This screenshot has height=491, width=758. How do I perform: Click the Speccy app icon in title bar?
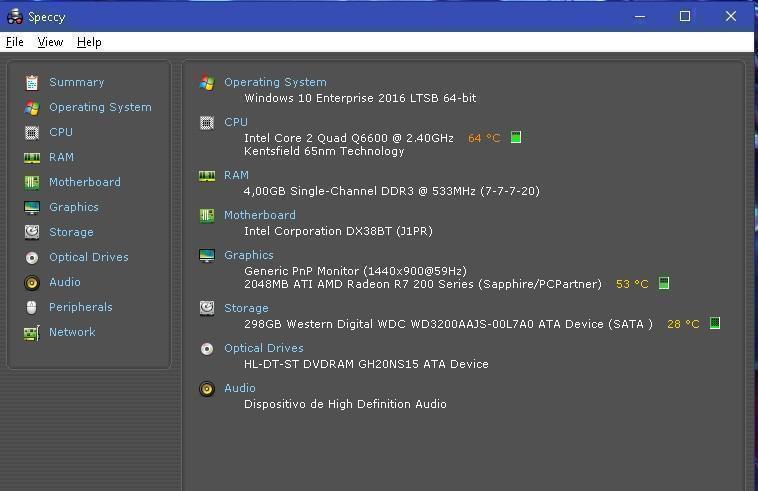point(15,16)
